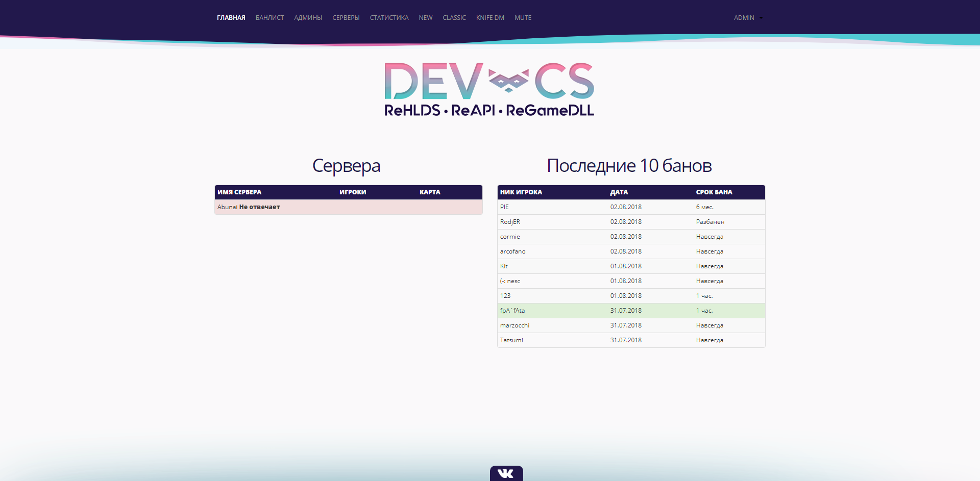Navigate to СЕРВЕРЫ

(346, 18)
